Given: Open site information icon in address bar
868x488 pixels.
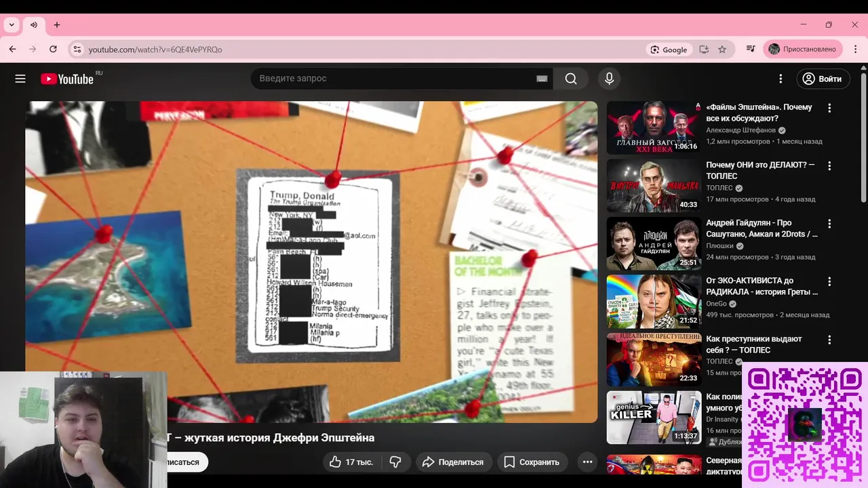Looking at the screenshot, I should click(77, 49).
